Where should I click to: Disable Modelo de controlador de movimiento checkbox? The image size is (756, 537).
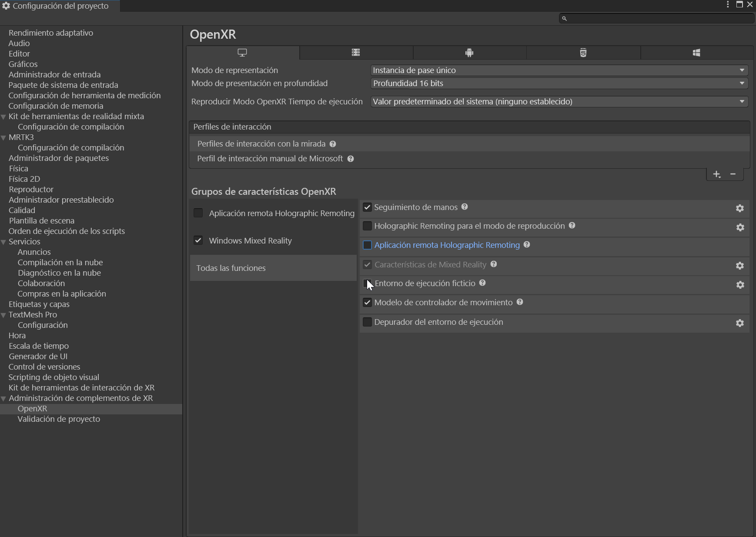(x=367, y=302)
